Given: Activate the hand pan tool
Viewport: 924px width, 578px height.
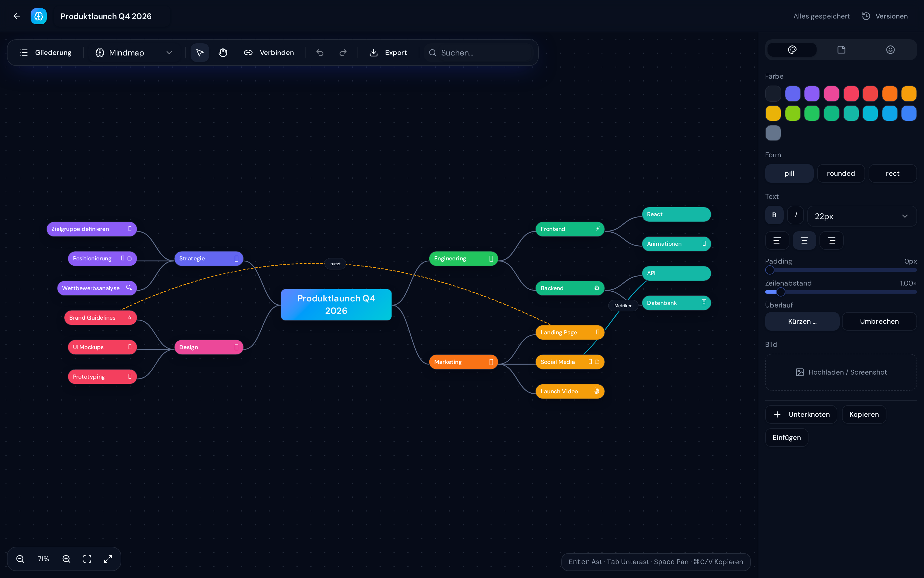Looking at the screenshot, I should (x=223, y=53).
